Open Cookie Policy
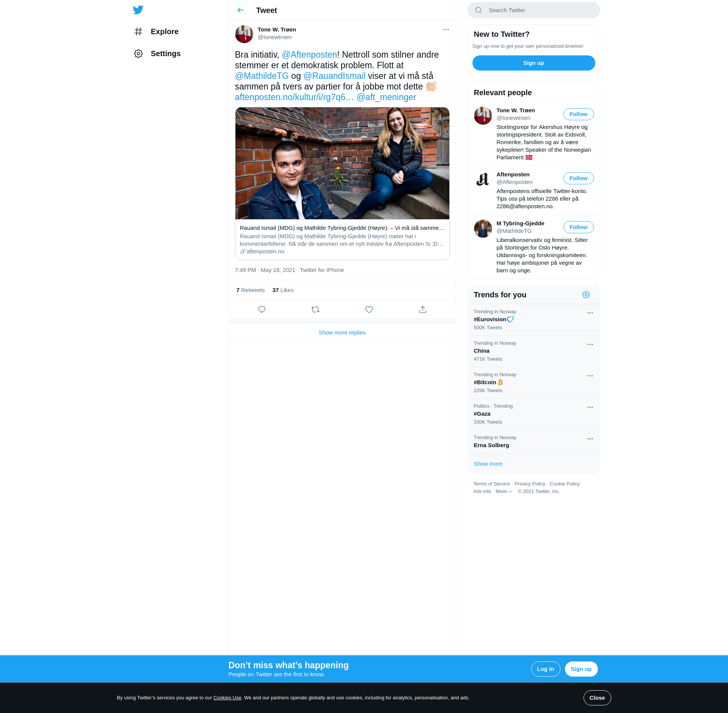The image size is (728, 713). coord(565,484)
